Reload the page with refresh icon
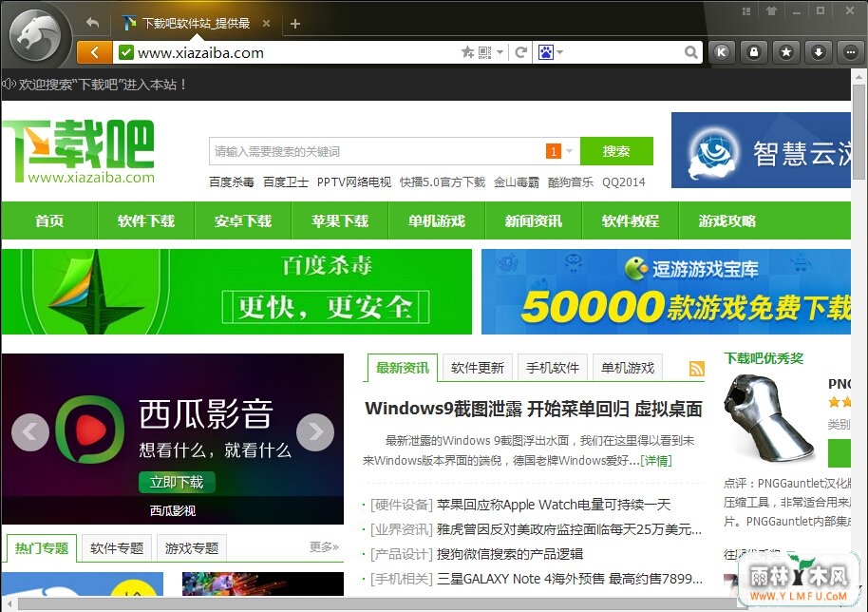Image resolution: width=868 pixels, height=612 pixels. tap(521, 52)
